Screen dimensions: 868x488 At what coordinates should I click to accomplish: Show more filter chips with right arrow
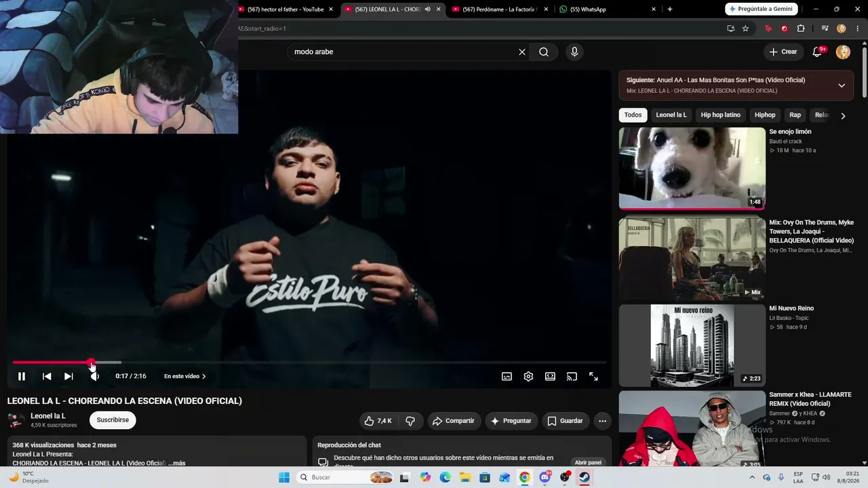843,116
